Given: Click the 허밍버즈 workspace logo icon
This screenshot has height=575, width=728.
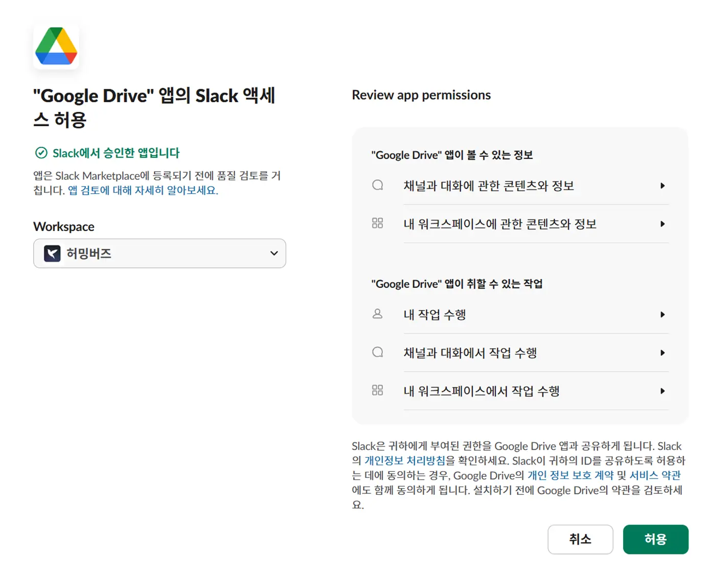Looking at the screenshot, I should coord(52,254).
